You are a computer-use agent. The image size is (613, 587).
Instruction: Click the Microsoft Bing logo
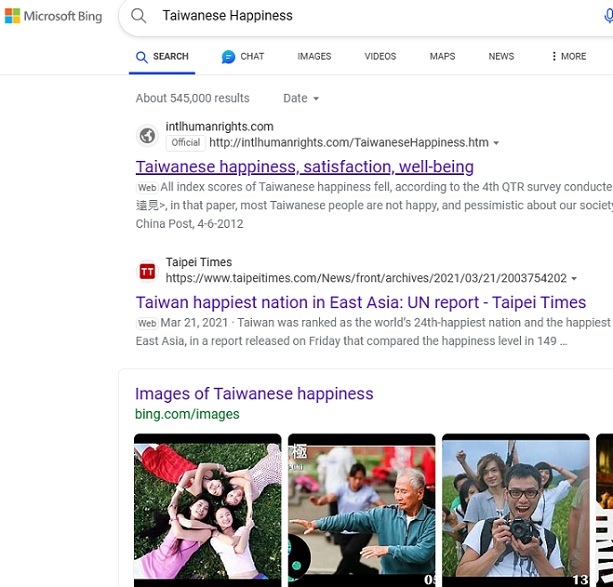[53, 16]
